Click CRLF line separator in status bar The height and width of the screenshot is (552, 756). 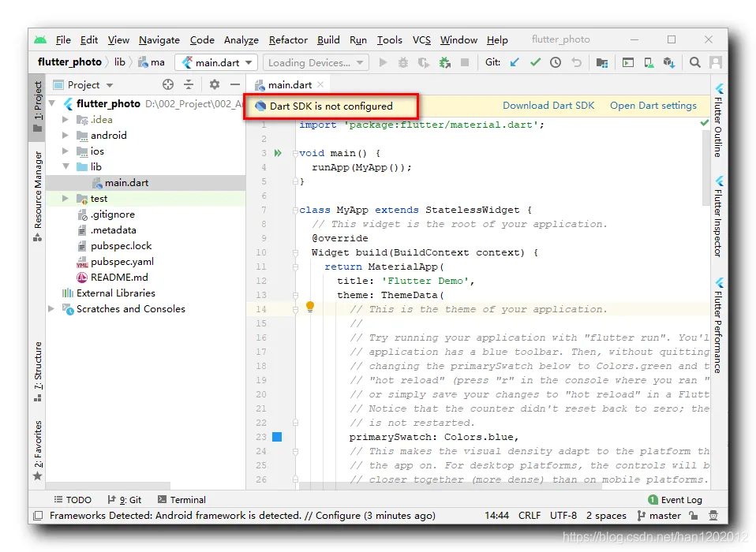[530, 516]
